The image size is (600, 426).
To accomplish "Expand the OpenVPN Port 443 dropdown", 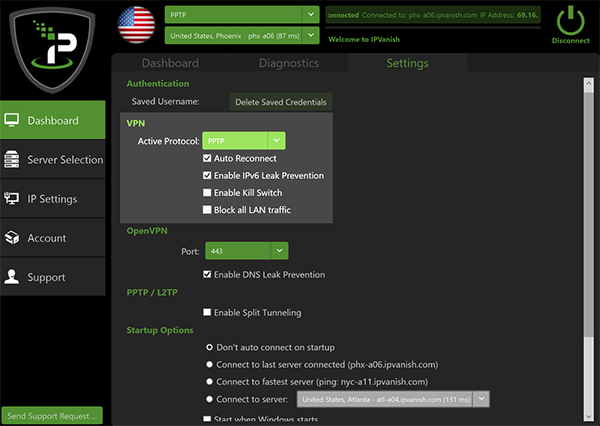I will pos(247,251).
